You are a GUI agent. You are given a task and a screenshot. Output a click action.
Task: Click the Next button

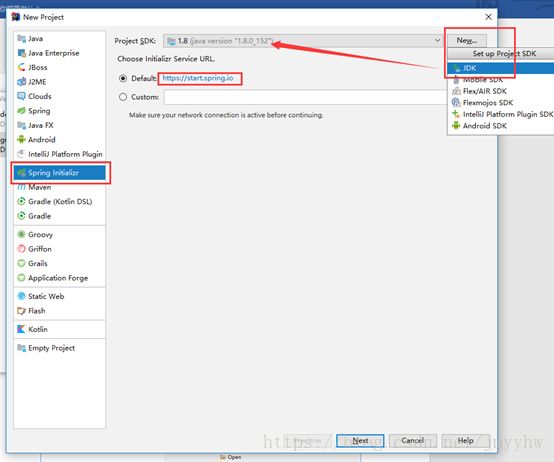coord(360,440)
